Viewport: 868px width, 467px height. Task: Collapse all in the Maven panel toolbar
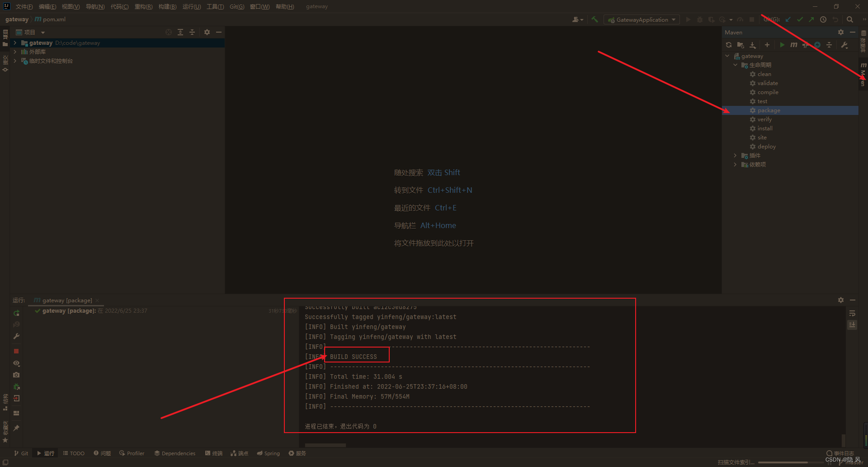click(829, 45)
